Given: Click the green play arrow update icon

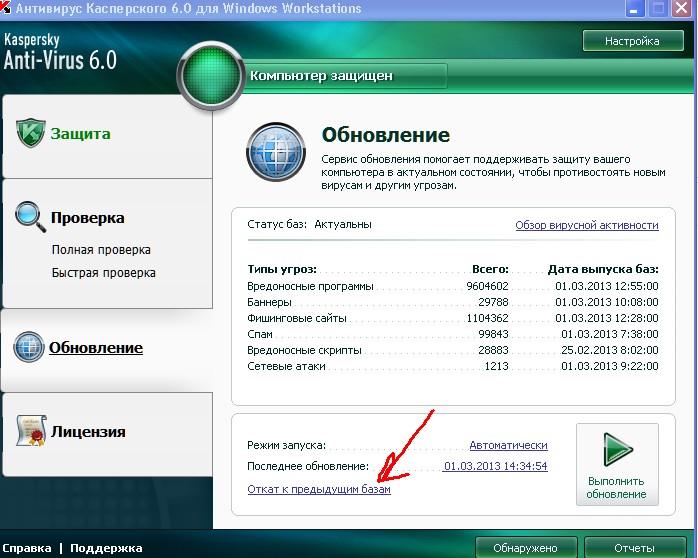Looking at the screenshot, I should click(x=617, y=449).
